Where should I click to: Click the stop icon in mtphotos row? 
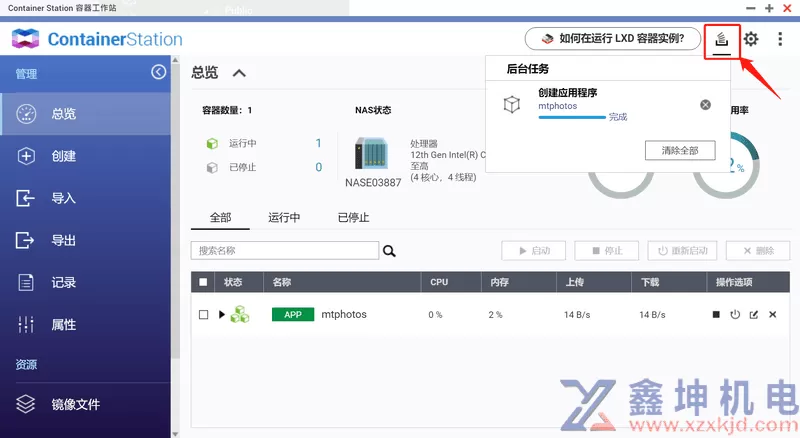pos(716,315)
